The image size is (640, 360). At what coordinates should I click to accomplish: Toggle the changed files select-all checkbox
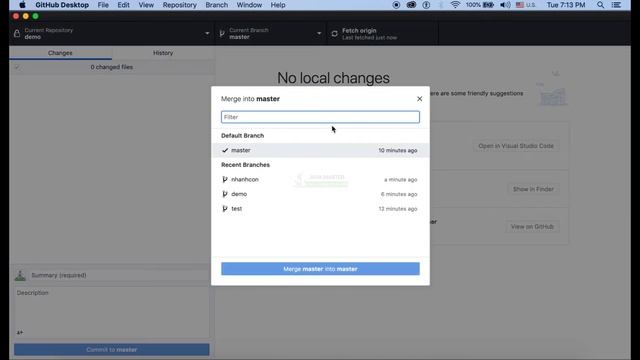click(x=17, y=67)
